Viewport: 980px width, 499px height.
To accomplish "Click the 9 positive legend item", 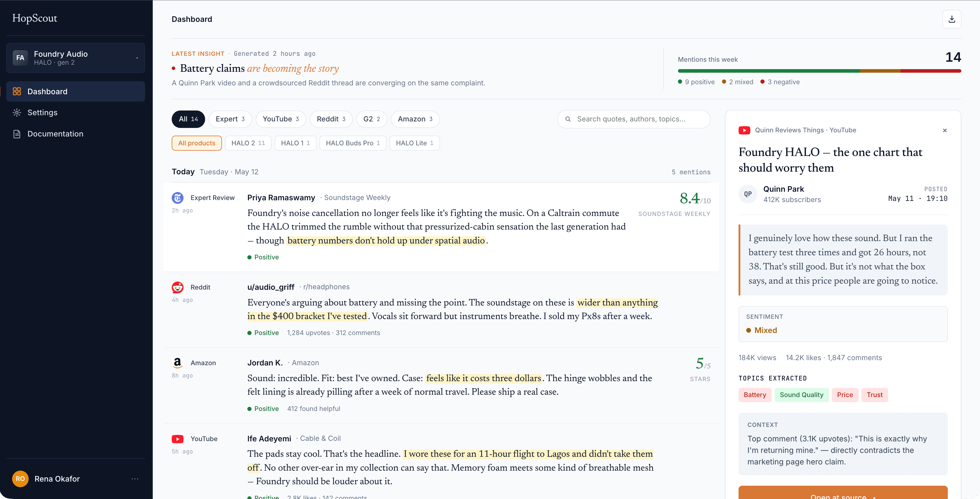I will tap(696, 82).
